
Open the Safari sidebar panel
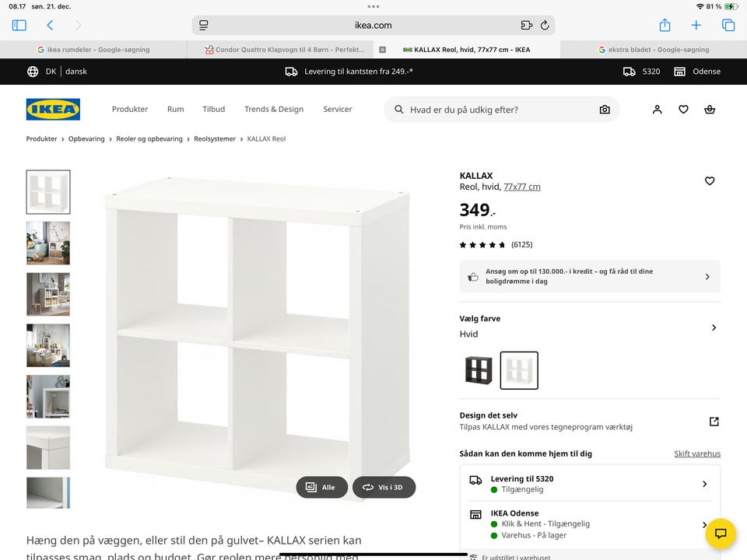19,25
